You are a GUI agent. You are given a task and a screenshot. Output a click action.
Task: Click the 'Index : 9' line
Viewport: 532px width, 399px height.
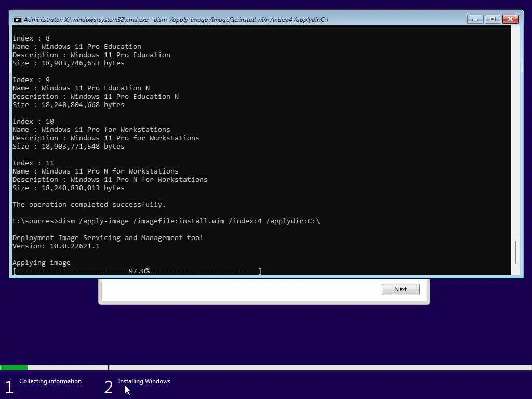point(31,79)
